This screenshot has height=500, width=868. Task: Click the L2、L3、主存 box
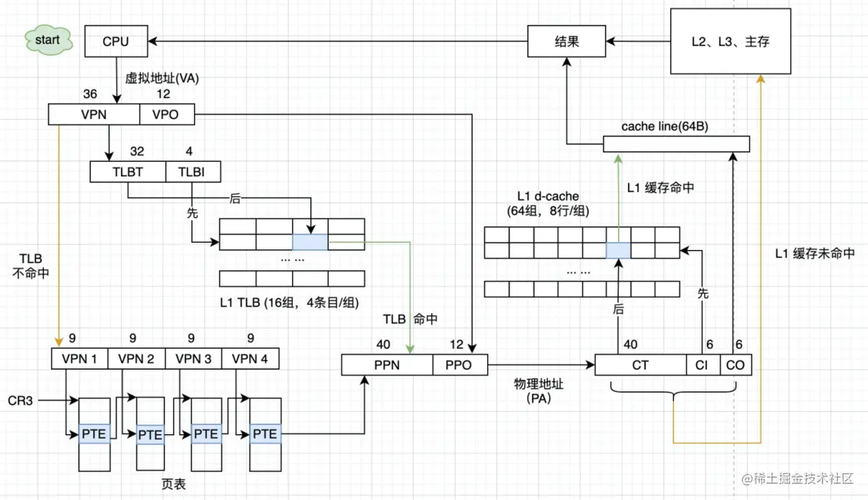[x=731, y=41]
